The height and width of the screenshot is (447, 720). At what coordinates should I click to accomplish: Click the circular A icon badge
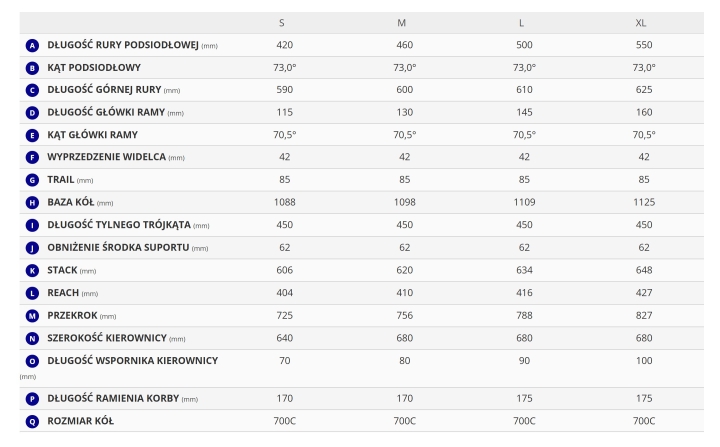tap(33, 45)
